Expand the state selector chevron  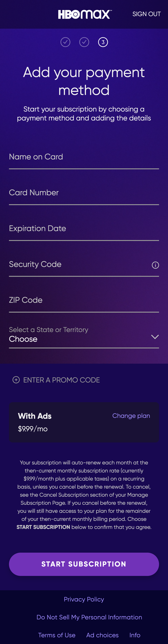pos(155,337)
